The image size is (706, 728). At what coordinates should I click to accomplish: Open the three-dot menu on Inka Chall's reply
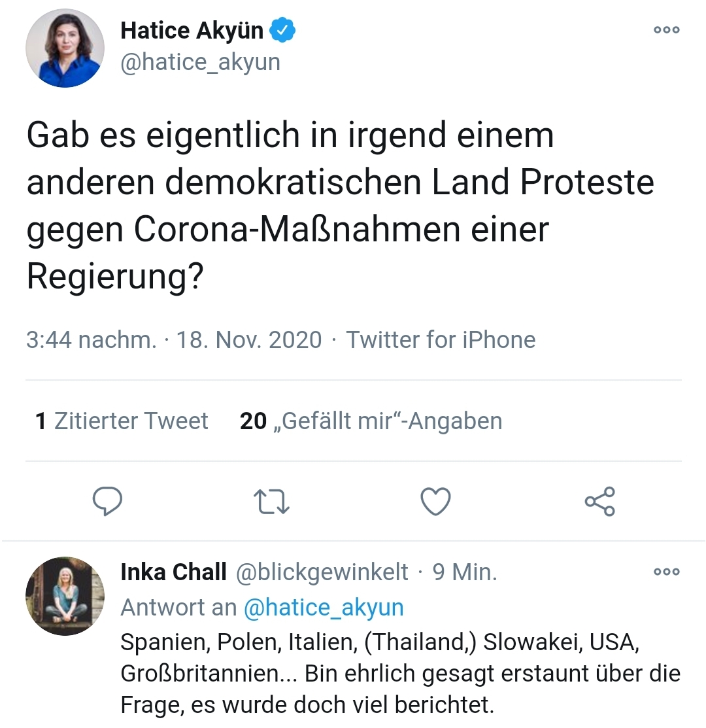[x=666, y=572]
